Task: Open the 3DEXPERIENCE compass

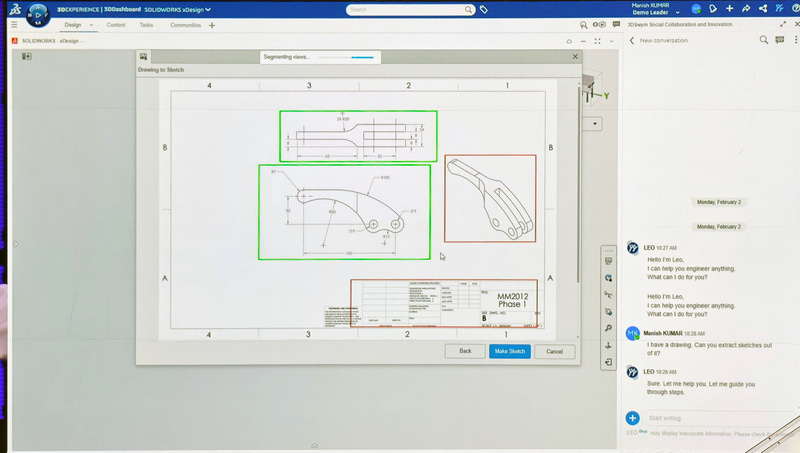Action: [38, 14]
